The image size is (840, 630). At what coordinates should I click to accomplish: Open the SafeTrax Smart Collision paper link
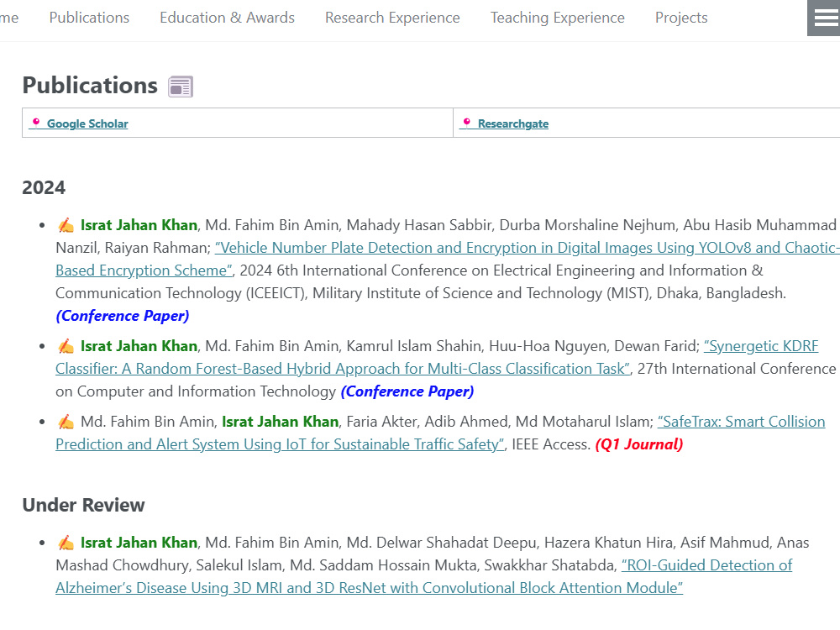(x=280, y=444)
